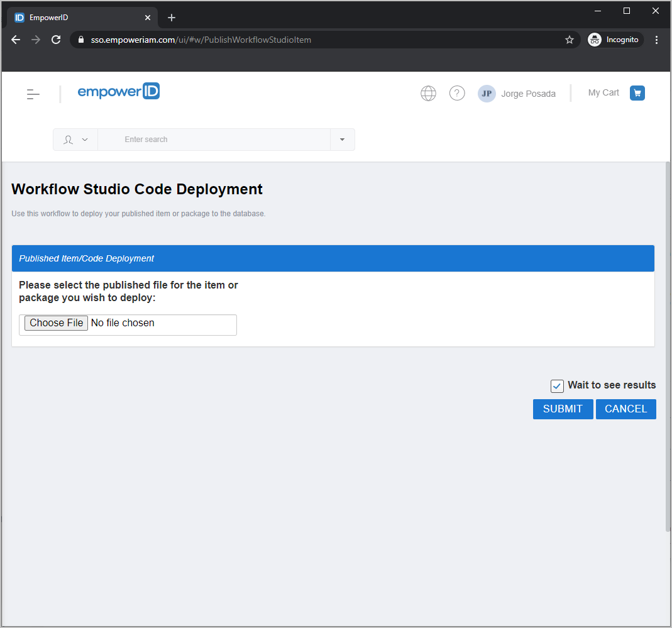Cancel the Workflow Studio deployment

coord(625,409)
